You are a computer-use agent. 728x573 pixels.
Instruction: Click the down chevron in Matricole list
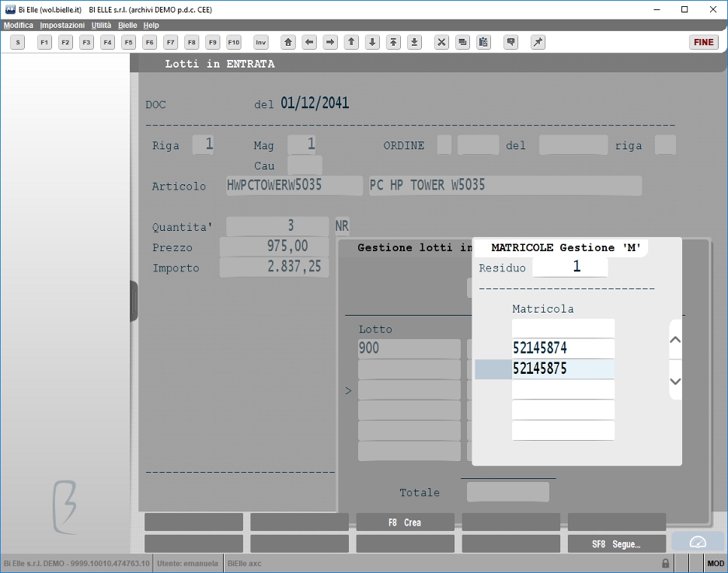pyautogui.click(x=675, y=381)
